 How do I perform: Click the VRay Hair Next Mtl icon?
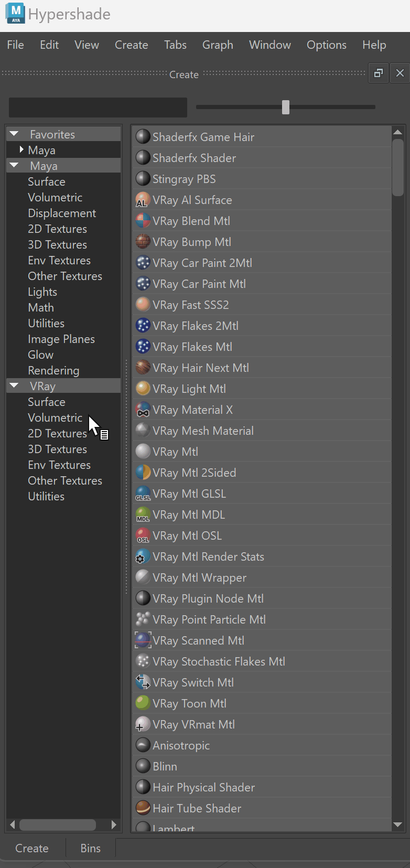coord(143,368)
